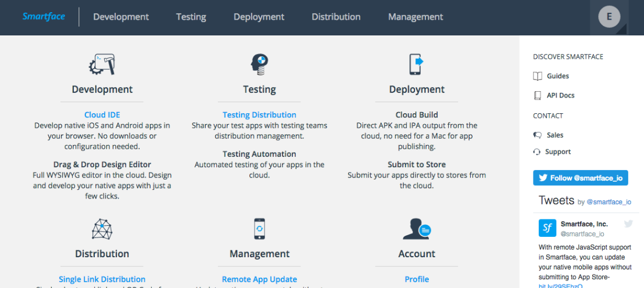Click the Twitter bird icon in the tweet
The width and height of the screenshot is (644, 288).
(x=628, y=224)
